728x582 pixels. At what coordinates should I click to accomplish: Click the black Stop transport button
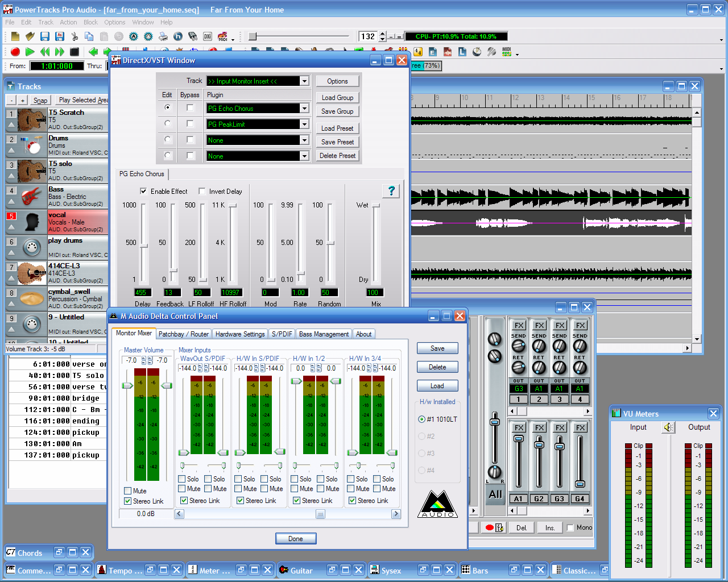click(75, 52)
